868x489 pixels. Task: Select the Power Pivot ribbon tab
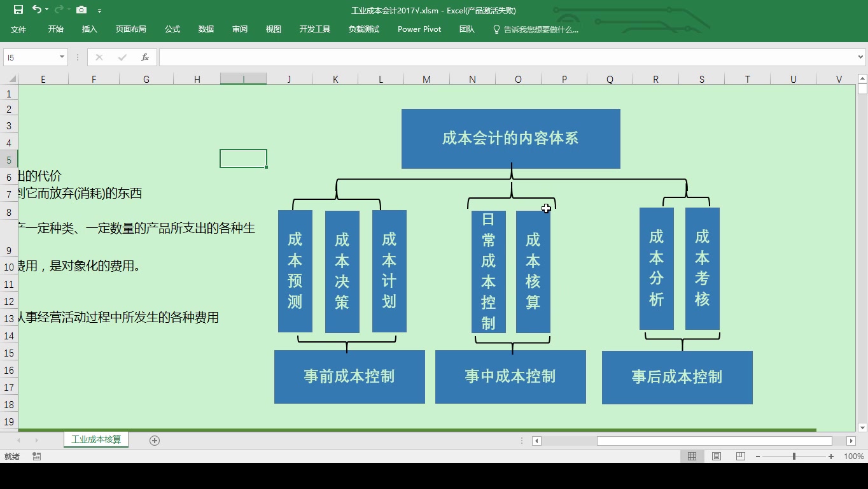pos(419,29)
